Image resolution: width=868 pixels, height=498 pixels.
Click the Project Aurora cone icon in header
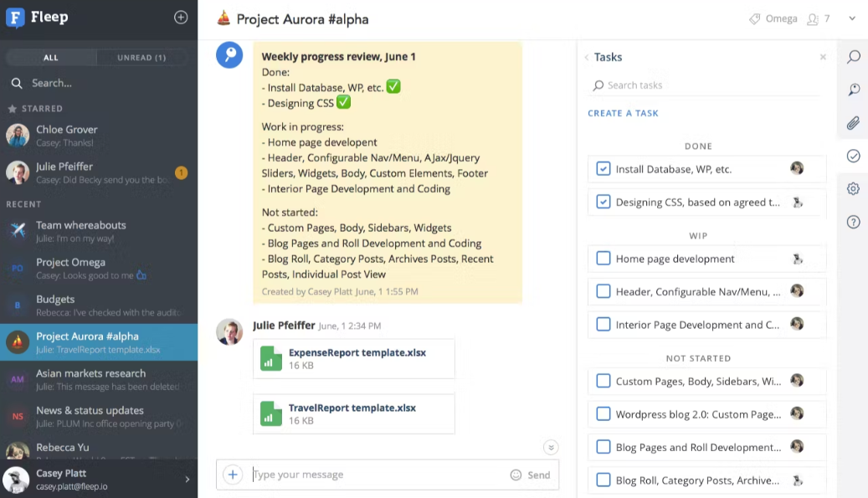point(223,18)
